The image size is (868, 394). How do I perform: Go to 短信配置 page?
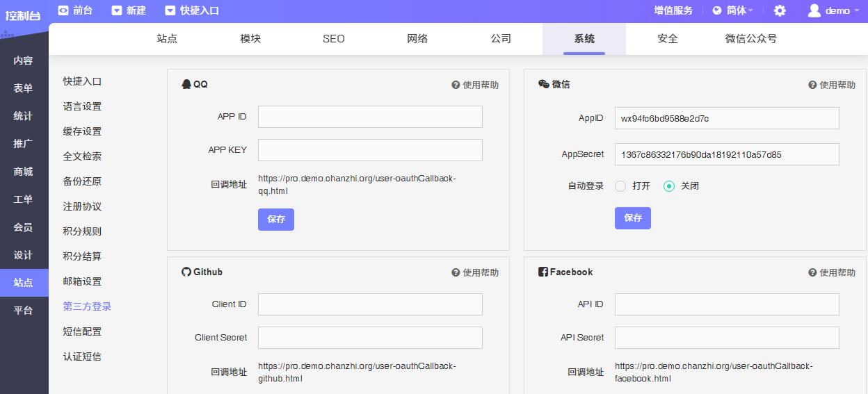click(82, 331)
